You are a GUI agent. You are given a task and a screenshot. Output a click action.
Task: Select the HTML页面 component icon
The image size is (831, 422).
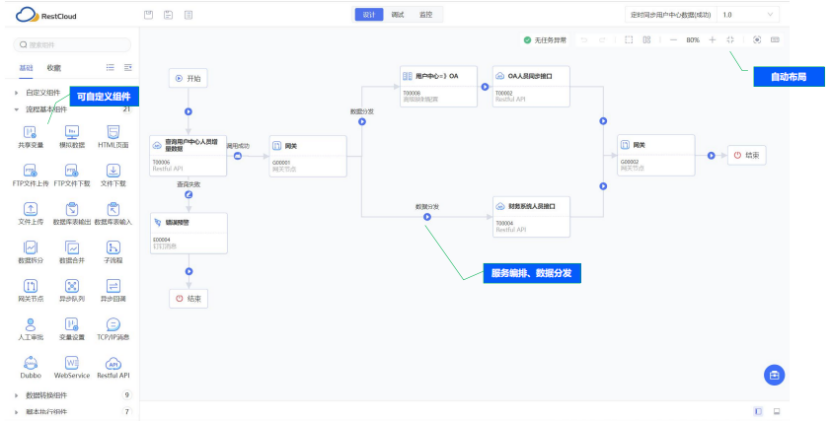click(x=113, y=133)
